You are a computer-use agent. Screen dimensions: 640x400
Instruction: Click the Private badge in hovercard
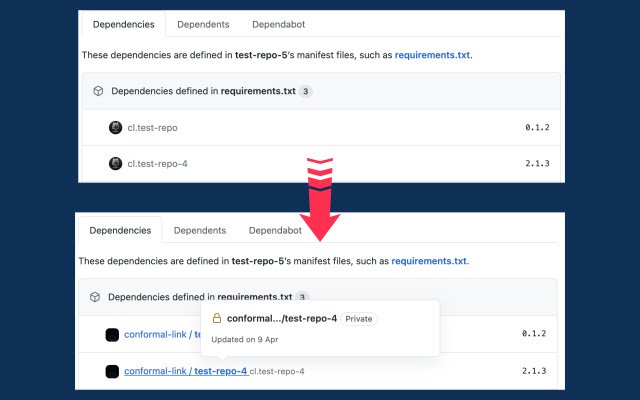(359, 319)
